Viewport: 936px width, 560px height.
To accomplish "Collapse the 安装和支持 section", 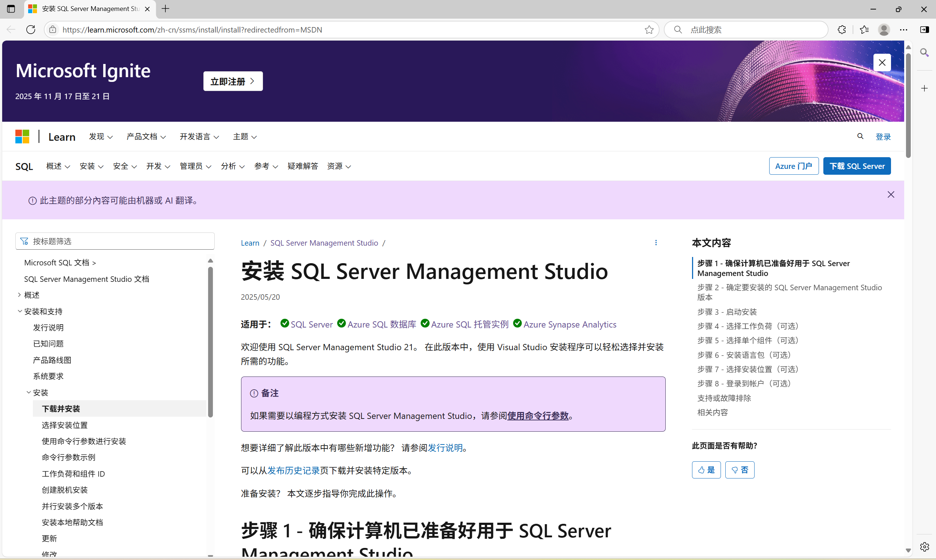I will coord(20,311).
